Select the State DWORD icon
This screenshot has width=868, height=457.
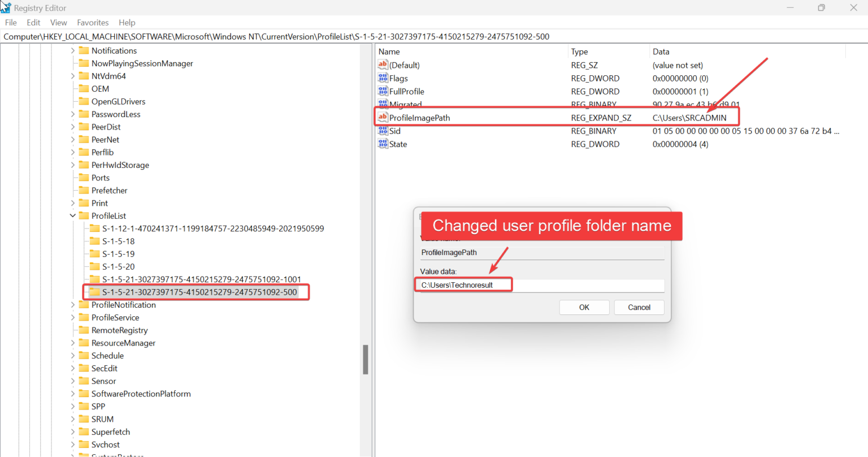click(x=383, y=144)
